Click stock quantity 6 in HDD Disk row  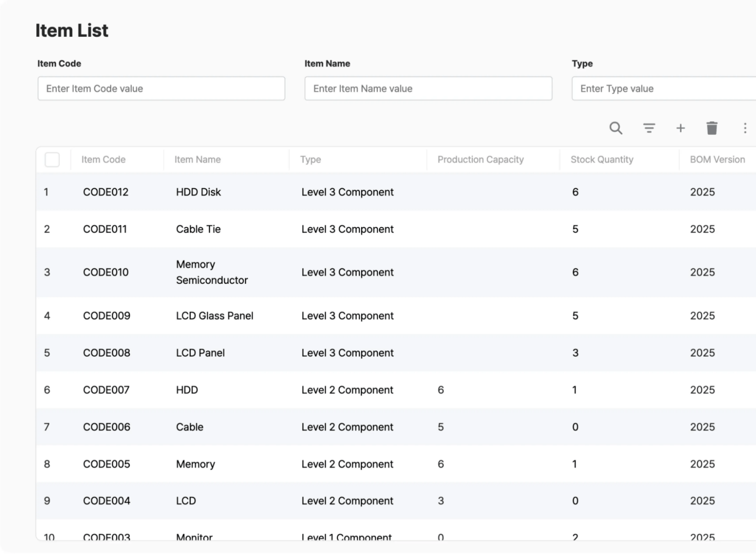[x=575, y=192]
